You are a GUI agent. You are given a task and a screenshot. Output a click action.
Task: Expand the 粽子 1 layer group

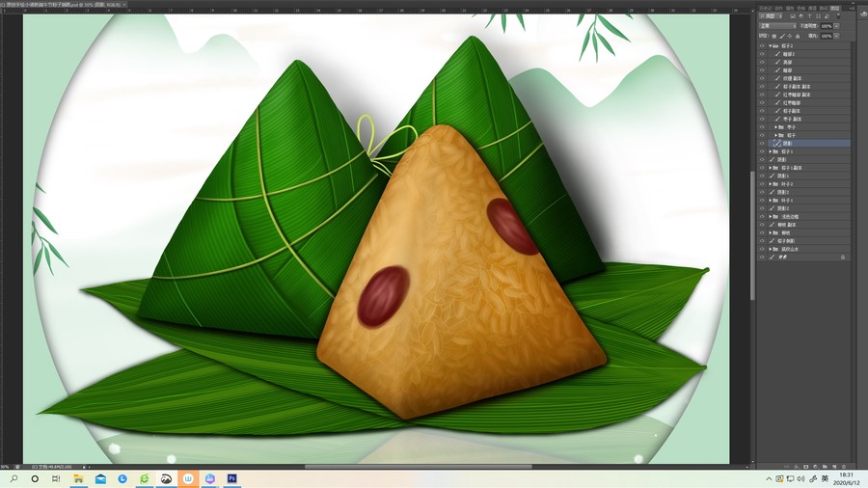click(x=770, y=151)
